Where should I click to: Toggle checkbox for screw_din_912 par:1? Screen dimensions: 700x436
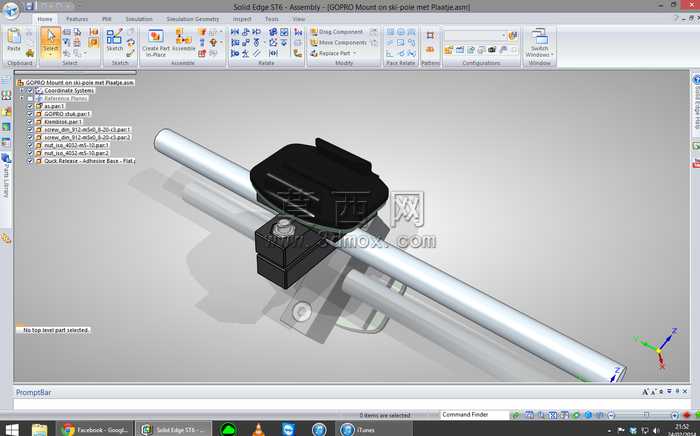click(30, 129)
